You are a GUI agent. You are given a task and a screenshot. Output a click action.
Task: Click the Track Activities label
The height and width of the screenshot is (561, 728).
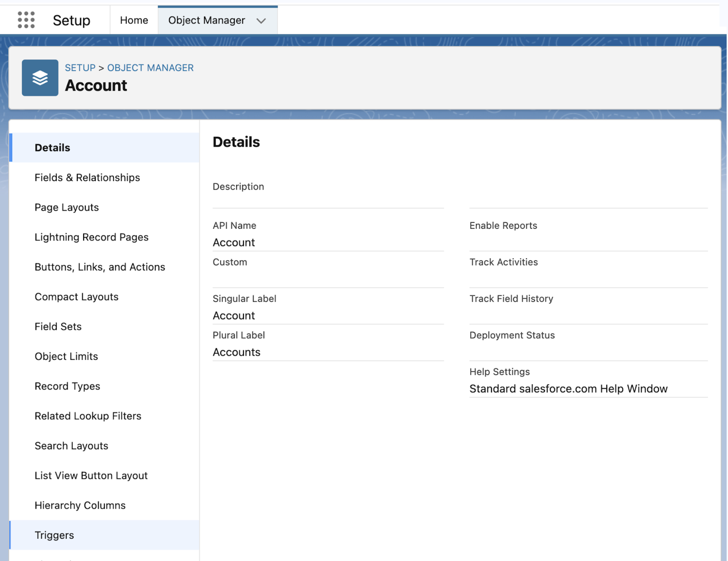point(503,262)
